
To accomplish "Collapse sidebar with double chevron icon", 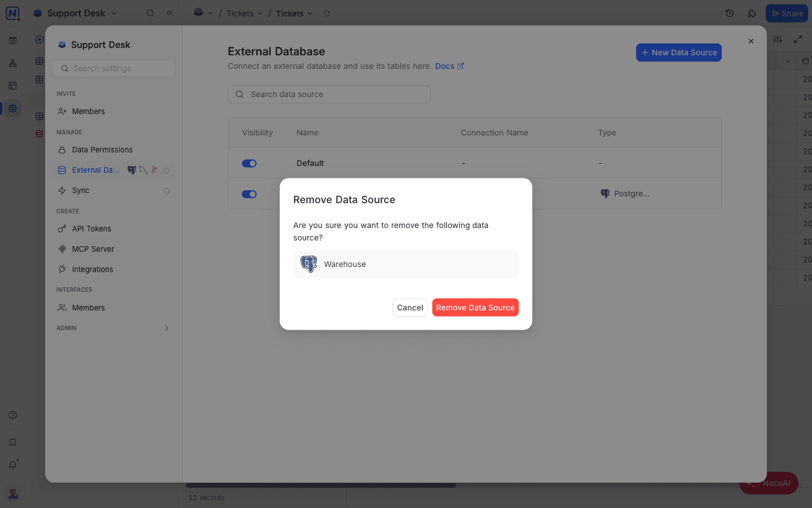I will tap(170, 13).
